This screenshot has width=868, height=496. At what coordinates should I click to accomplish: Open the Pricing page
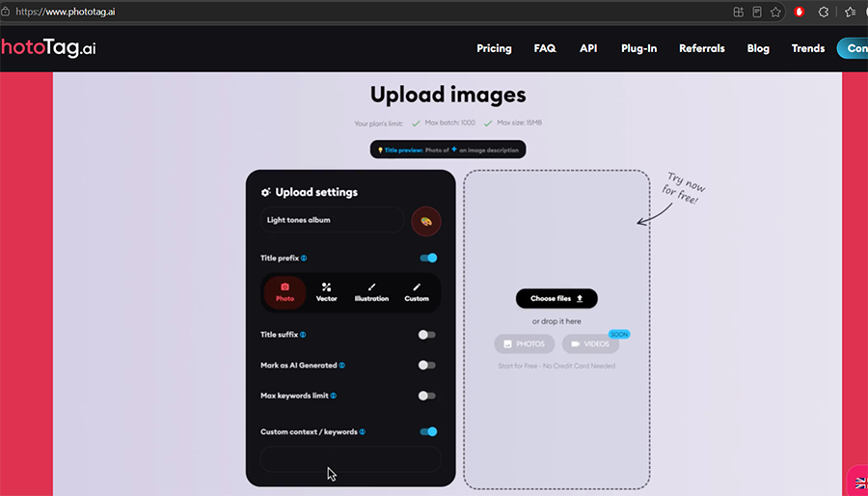[495, 48]
